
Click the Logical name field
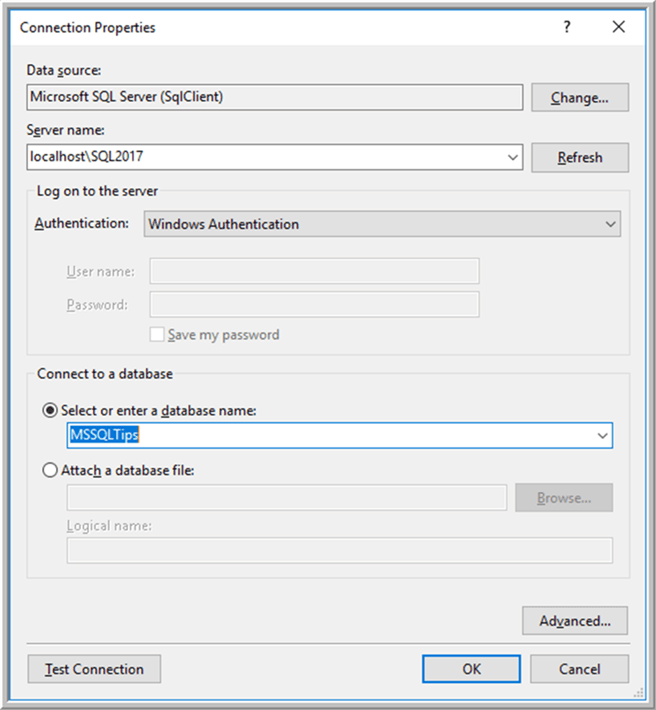pos(340,550)
